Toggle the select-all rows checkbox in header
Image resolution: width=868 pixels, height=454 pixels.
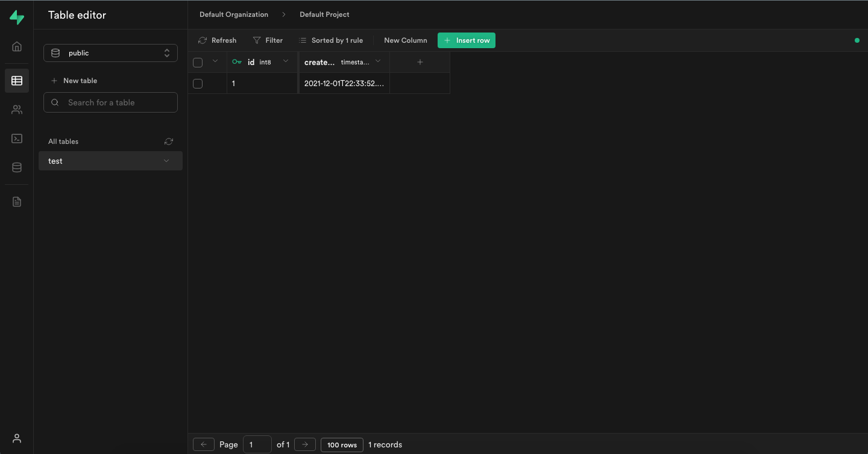[198, 62]
